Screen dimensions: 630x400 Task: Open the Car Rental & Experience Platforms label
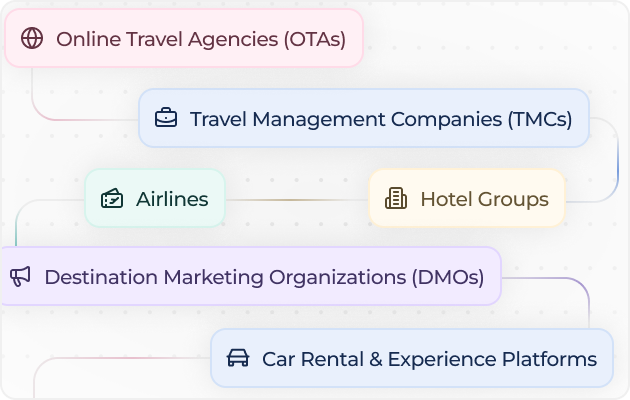coord(429,358)
